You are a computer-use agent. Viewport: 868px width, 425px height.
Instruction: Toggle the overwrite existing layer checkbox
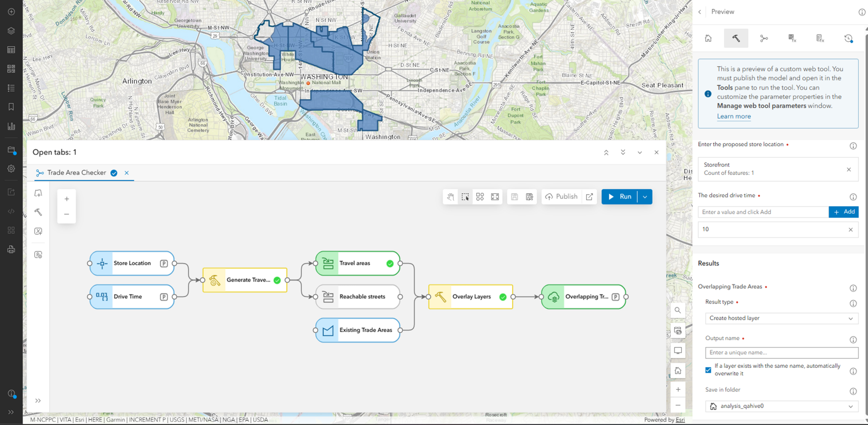coord(708,370)
